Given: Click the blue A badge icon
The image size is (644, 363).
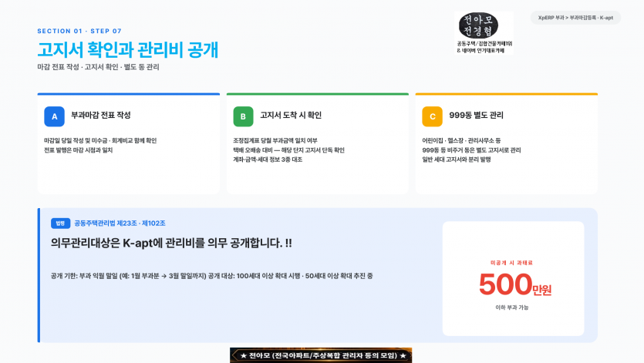Looking at the screenshot, I should point(54,116).
